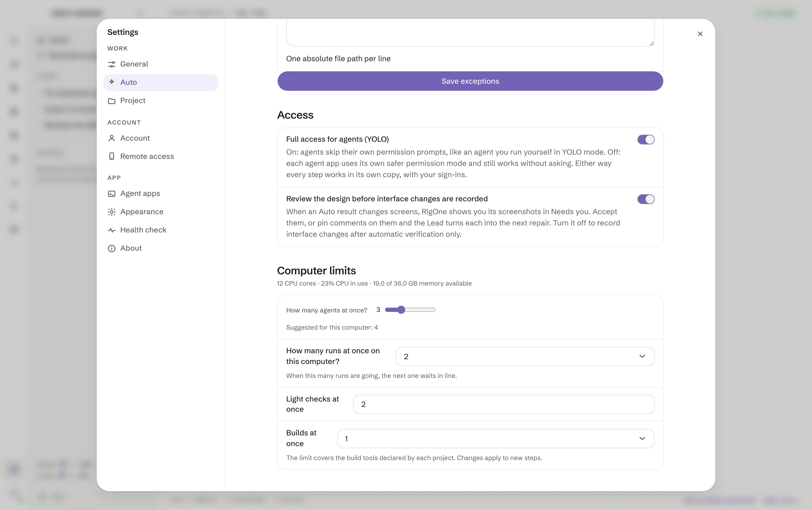Image resolution: width=812 pixels, height=510 pixels.
Task: Click the Agent apps terminal icon
Action: [112, 194]
